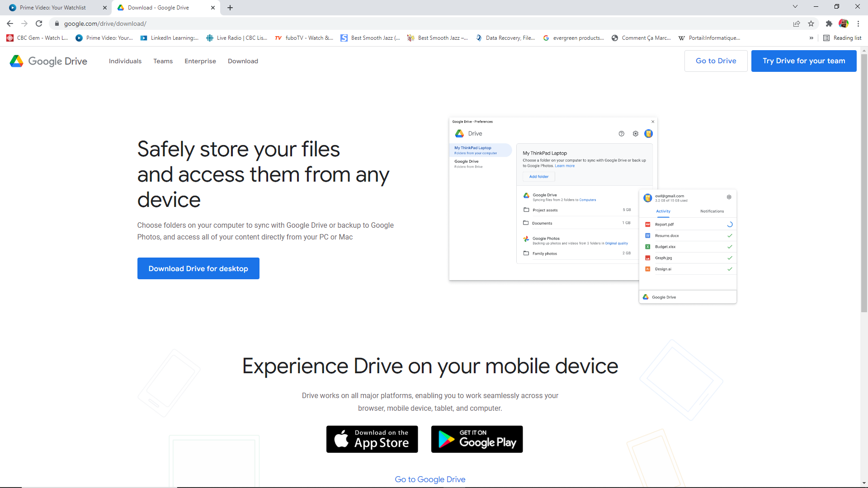Open Chrome profile avatar
This screenshot has height=488, width=868.
pos(844,23)
